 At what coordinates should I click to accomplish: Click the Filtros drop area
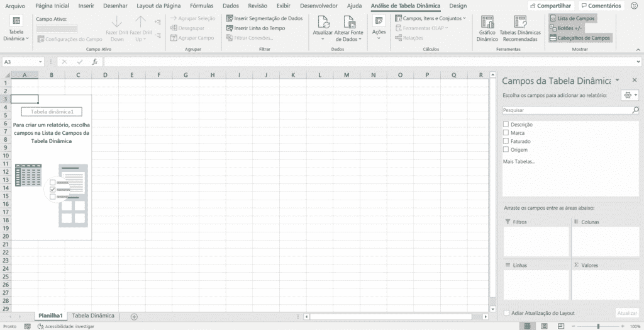pyautogui.click(x=536, y=242)
